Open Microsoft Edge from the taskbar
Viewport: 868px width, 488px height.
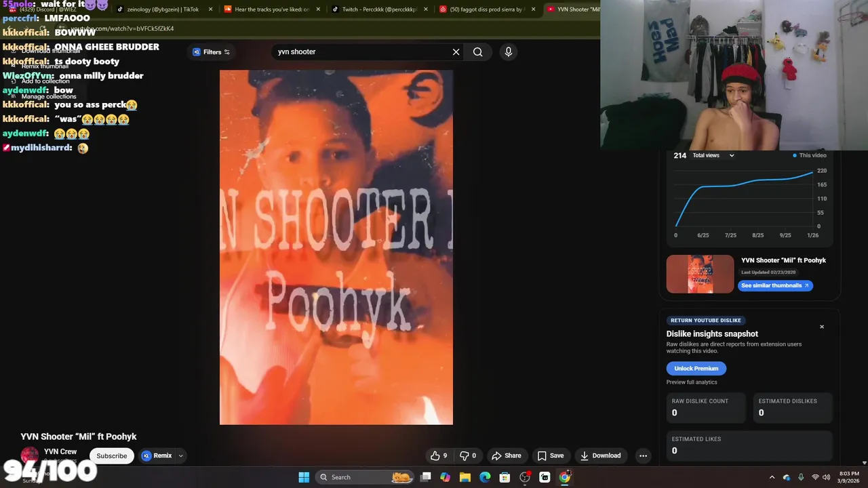point(485,477)
